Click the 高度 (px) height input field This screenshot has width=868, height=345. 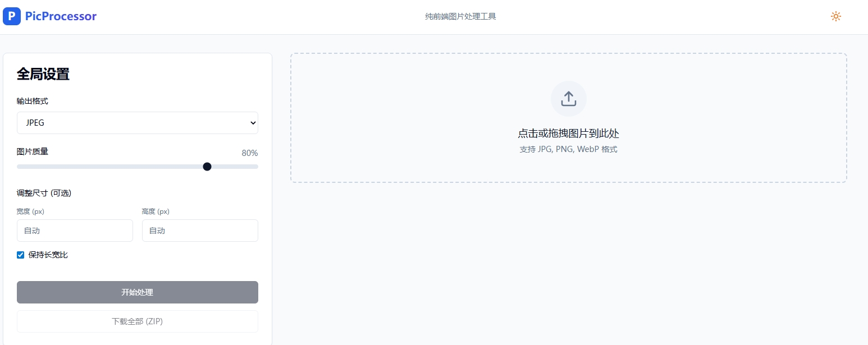(x=200, y=231)
